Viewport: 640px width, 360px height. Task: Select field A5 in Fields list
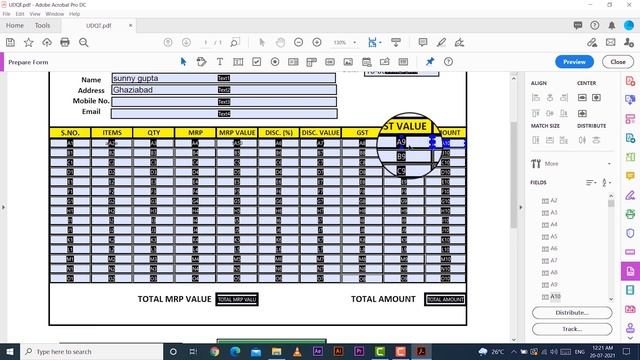click(x=550, y=236)
